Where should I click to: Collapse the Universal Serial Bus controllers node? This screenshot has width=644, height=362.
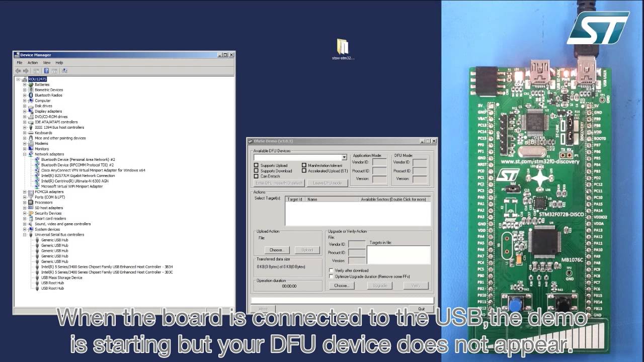point(25,235)
